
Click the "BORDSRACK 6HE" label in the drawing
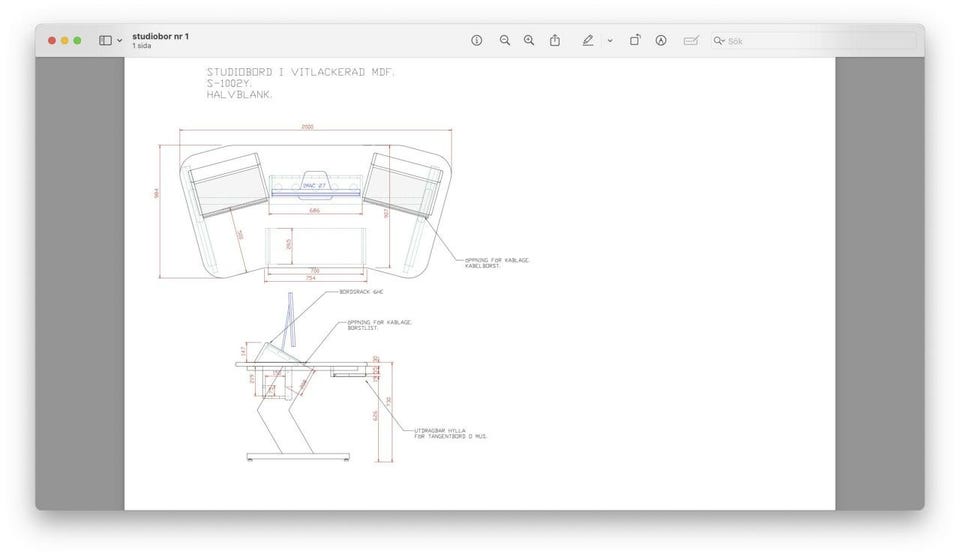click(x=361, y=292)
